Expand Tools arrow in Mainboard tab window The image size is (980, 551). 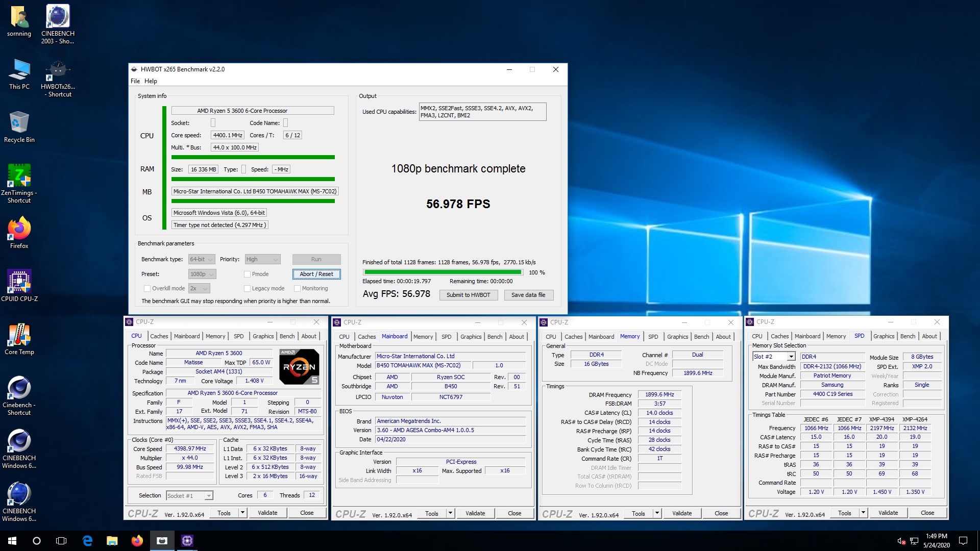pyautogui.click(x=451, y=513)
